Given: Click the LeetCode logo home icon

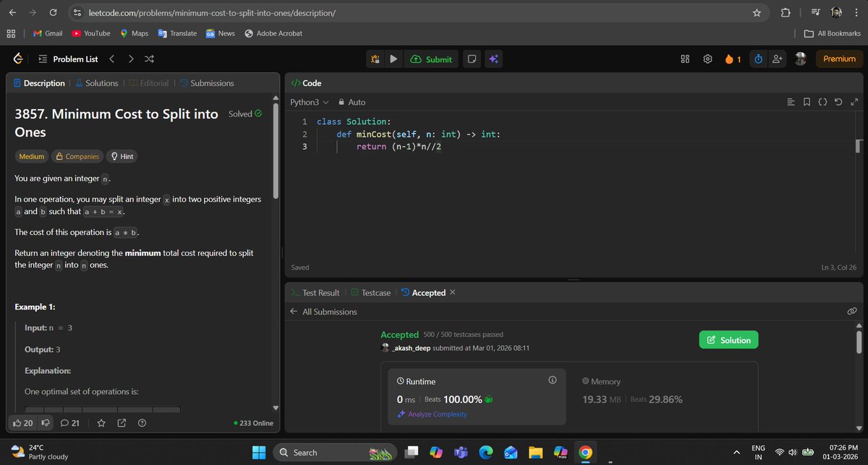Looking at the screenshot, I should click(18, 59).
